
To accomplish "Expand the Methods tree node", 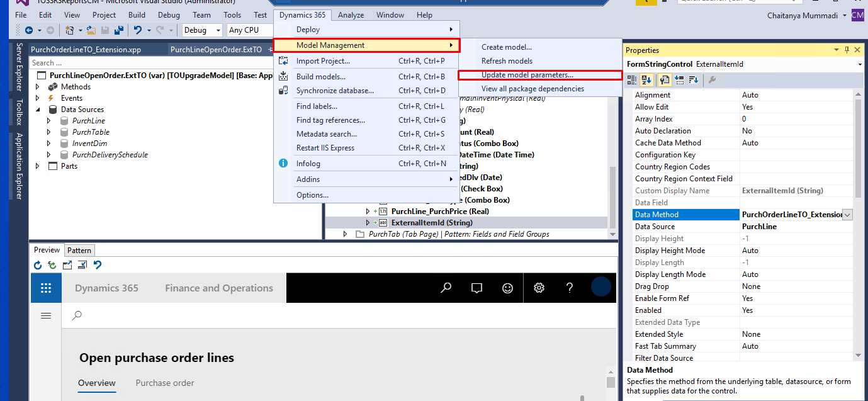I will coord(37,87).
